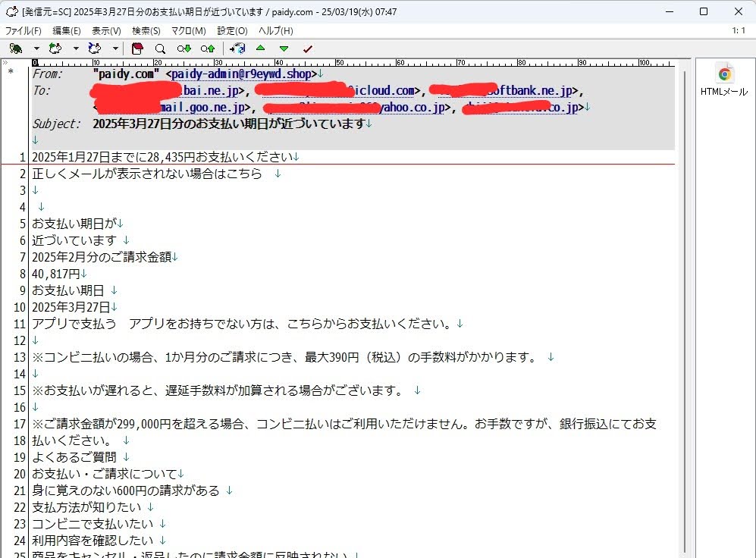Click the red notebook icon in the toolbar
The image size is (756, 558).
[137, 49]
